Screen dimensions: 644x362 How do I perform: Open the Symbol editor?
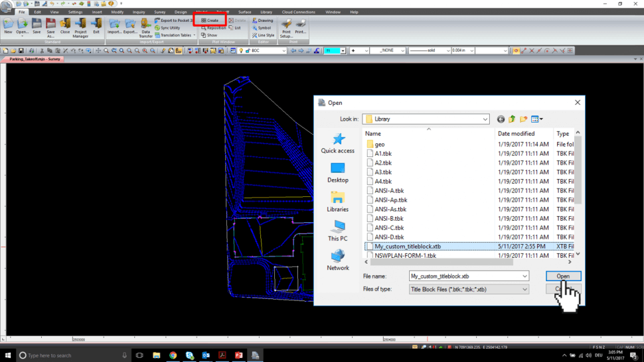tap(262, 28)
